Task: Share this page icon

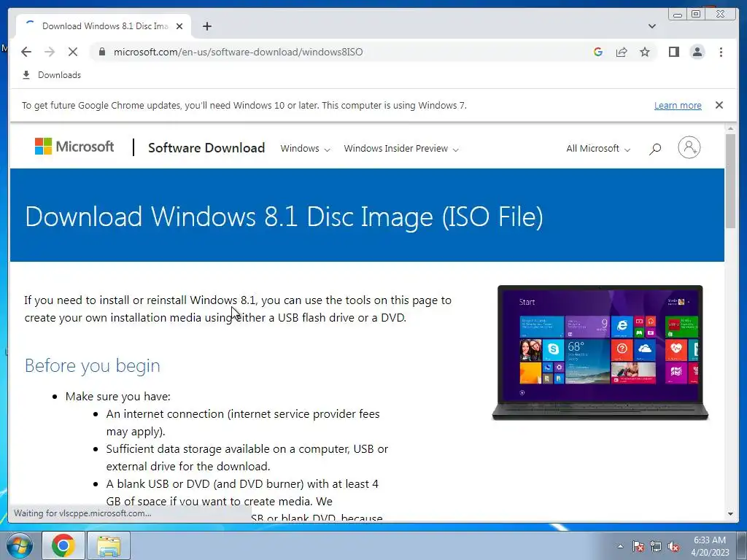Action: pyautogui.click(x=622, y=52)
